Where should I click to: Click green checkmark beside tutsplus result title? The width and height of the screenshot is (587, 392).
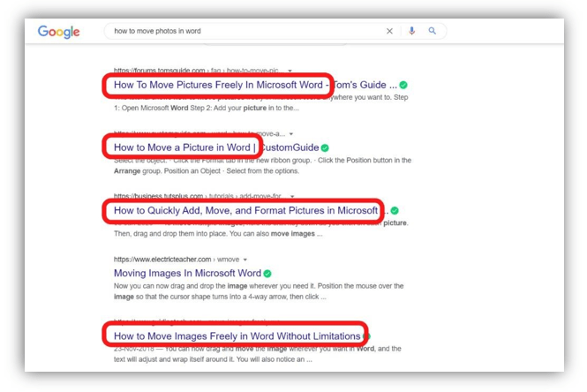pyautogui.click(x=395, y=211)
